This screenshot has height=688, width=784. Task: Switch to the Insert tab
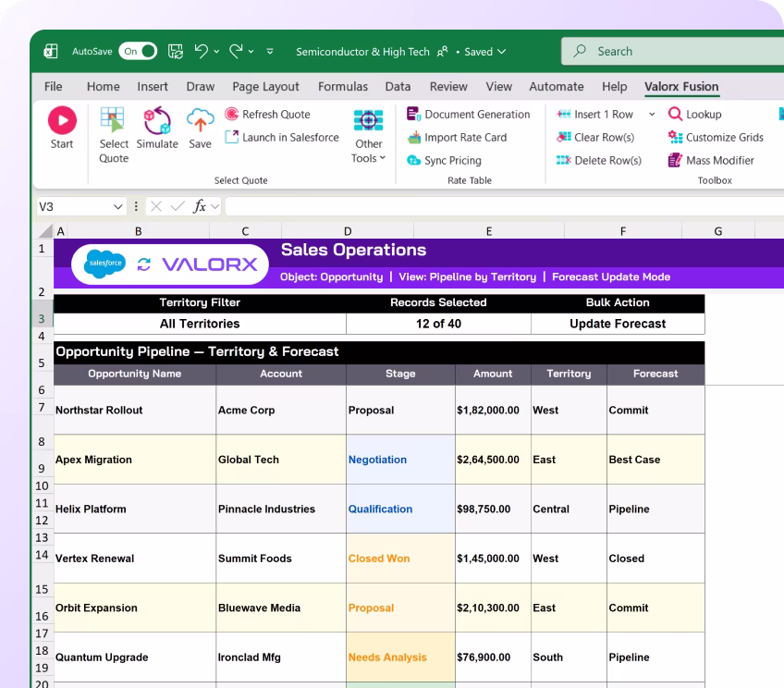tap(153, 87)
